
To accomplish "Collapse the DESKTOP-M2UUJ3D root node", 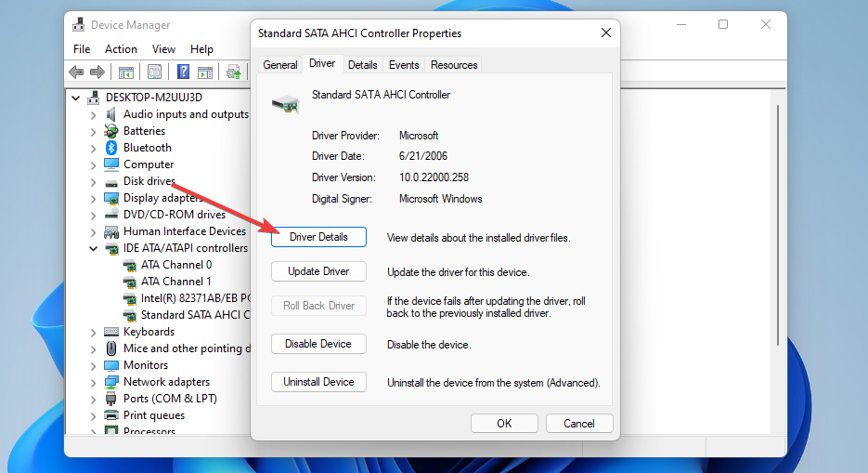I will [x=76, y=98].
